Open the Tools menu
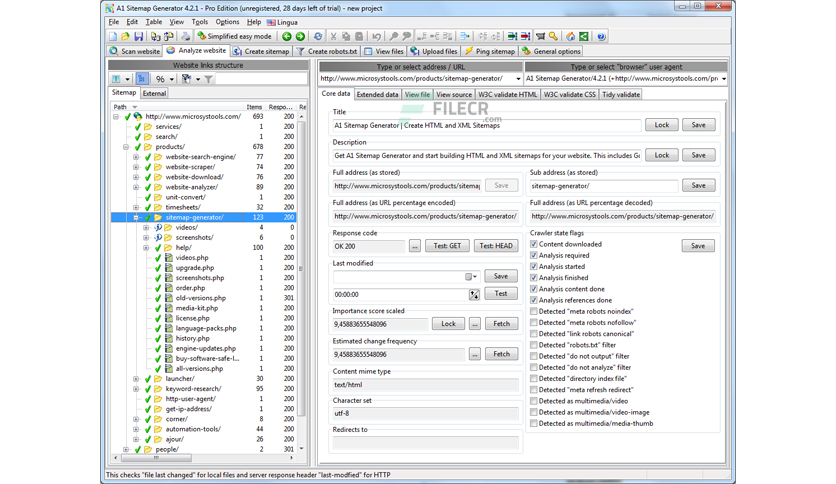 tap(199, 22)
